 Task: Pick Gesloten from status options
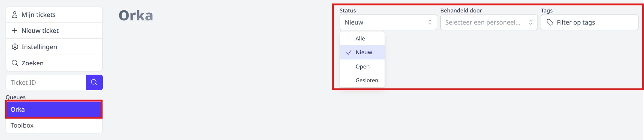point(367,81)
